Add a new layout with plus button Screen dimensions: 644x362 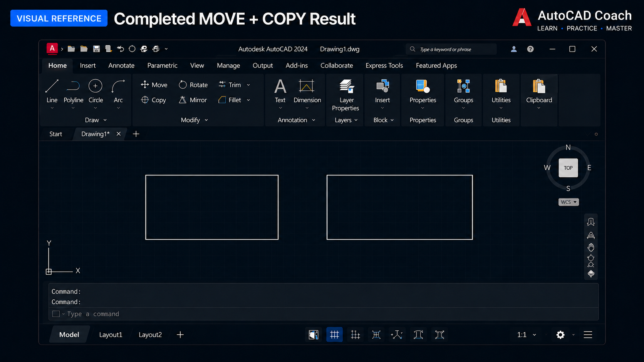point(180,335)
